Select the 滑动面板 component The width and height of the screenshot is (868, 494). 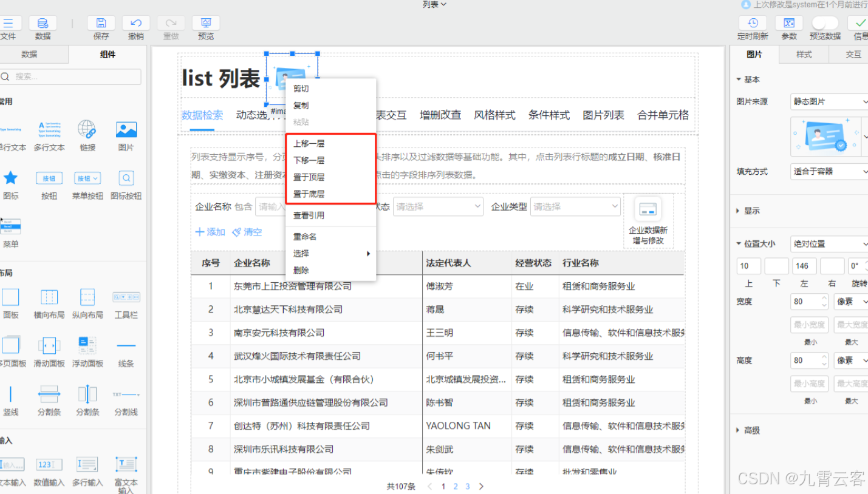[49, 352]
